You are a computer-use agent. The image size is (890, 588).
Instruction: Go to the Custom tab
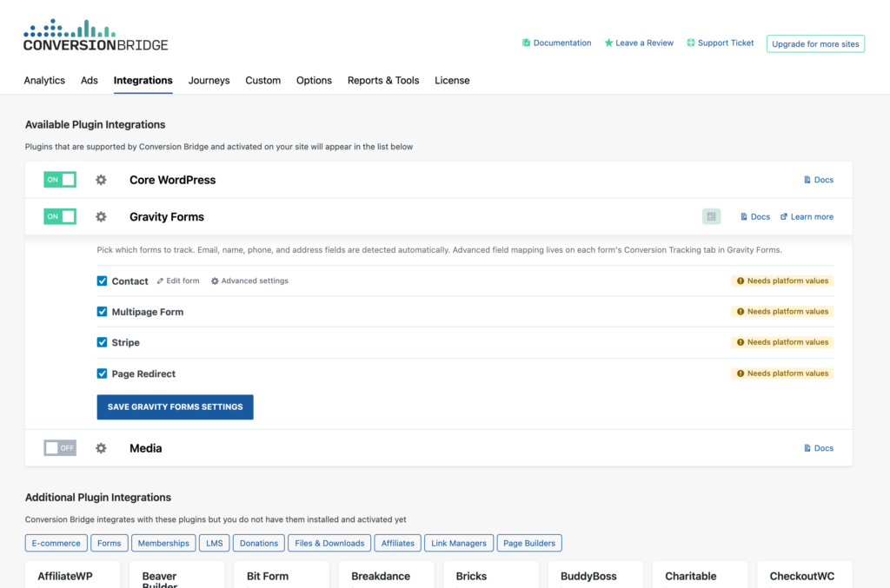262,81
